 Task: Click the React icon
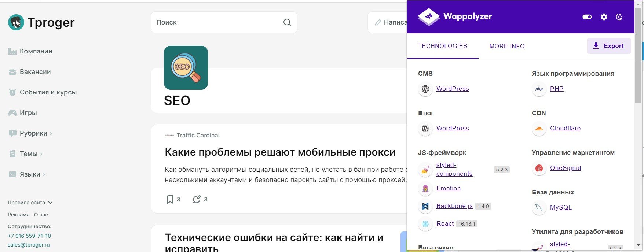[425, 224]
